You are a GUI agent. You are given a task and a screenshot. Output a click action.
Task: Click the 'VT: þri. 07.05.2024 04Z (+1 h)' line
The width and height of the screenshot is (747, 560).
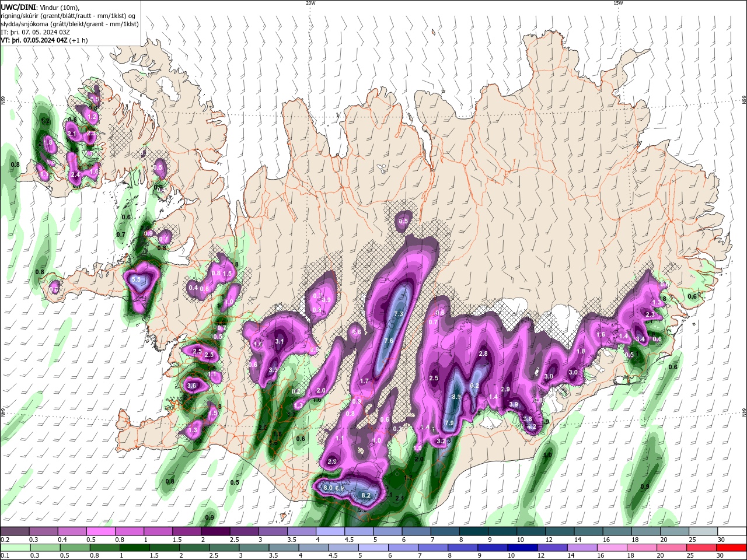44,40
